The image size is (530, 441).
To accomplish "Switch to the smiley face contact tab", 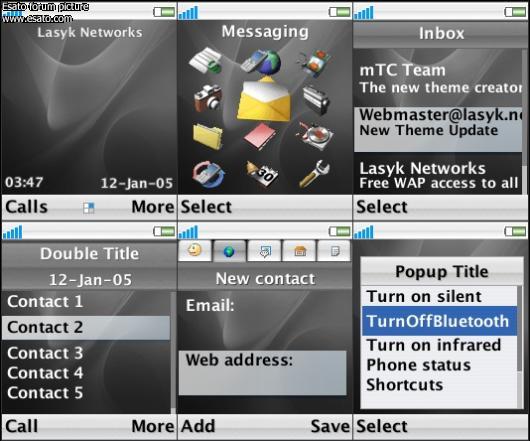I will tap(195, 250).
